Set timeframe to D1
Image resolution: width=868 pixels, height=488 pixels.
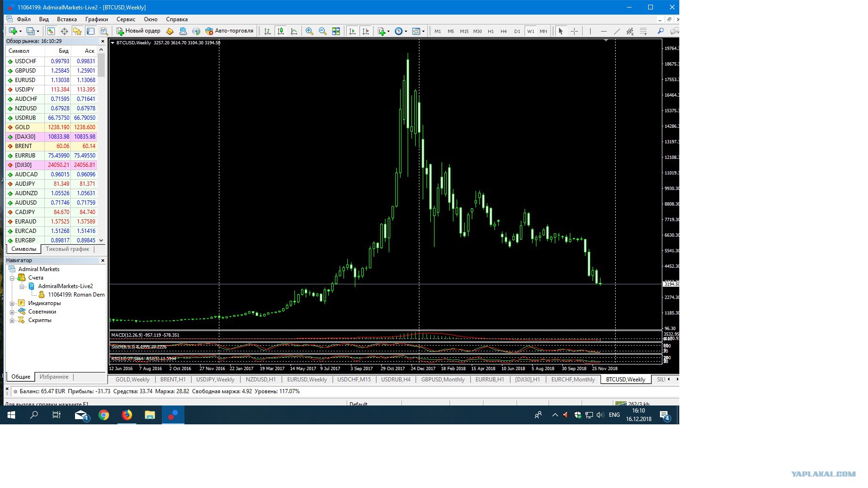tap(517, 31)
